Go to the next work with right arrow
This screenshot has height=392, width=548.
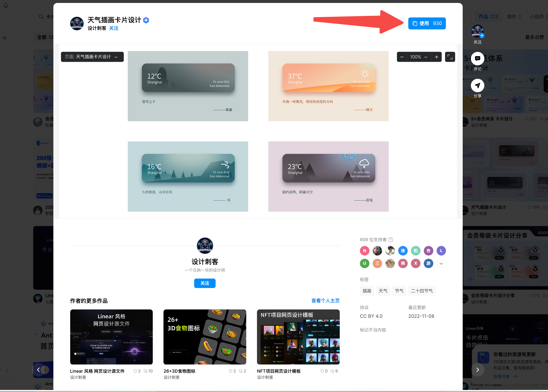[x=477, y=370]
